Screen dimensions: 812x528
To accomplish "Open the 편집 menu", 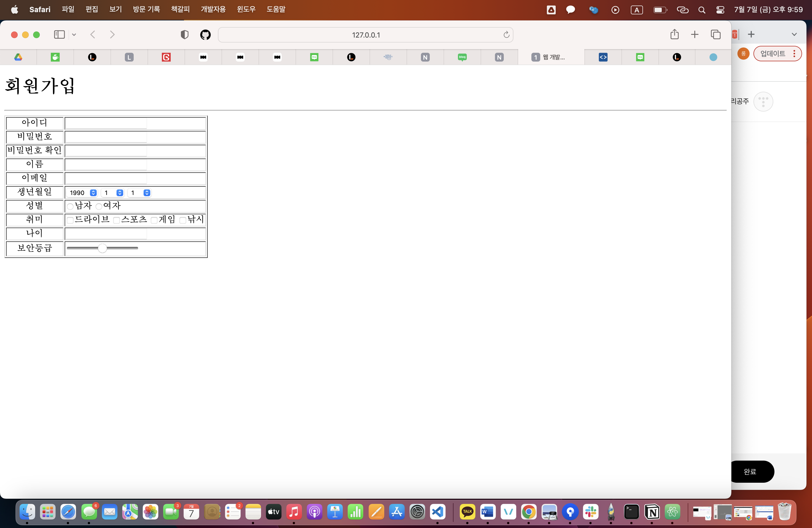I will click(x=92, y=9).
